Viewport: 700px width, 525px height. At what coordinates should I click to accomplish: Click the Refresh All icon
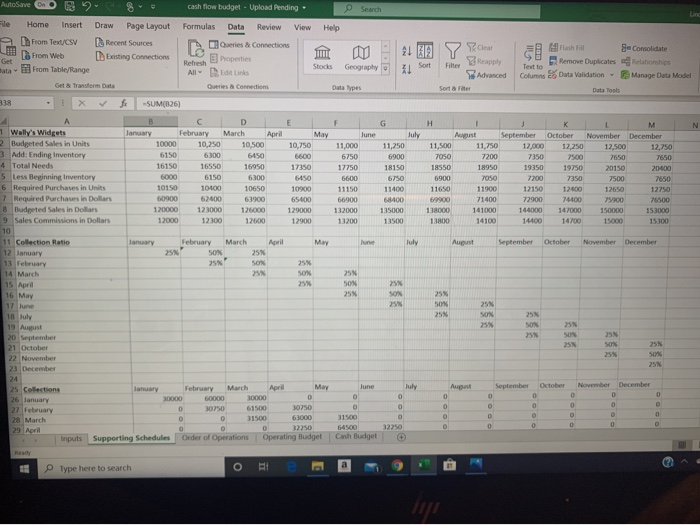[195, 49]
